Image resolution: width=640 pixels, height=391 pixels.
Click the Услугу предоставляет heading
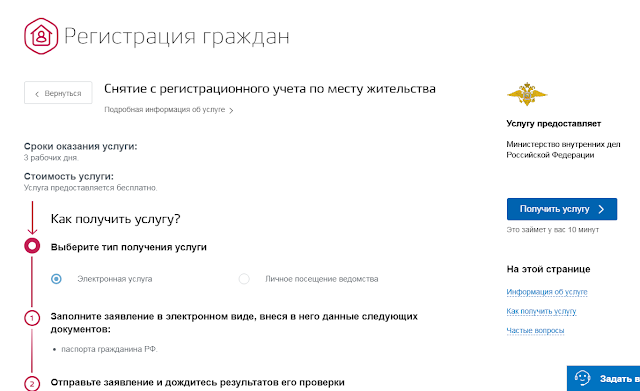[x=553, y=124]
